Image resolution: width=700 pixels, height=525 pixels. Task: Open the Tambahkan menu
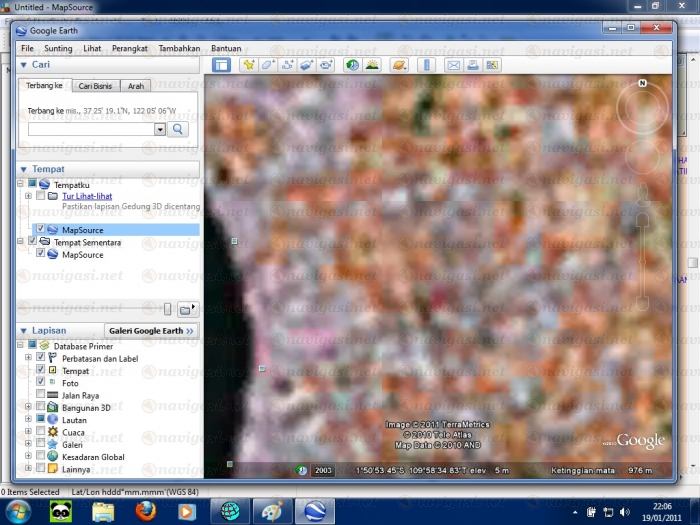coord(179,48)
